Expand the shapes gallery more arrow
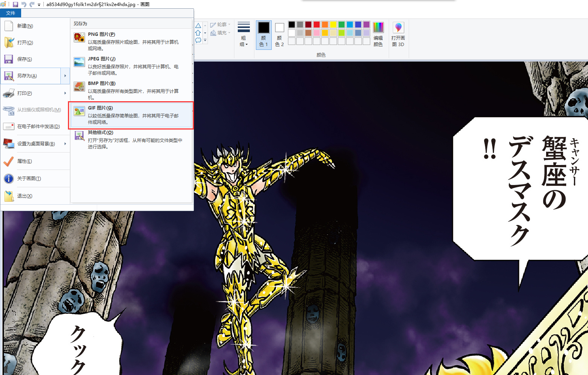This screenshot has width=588, height=375. coord(205,40)
